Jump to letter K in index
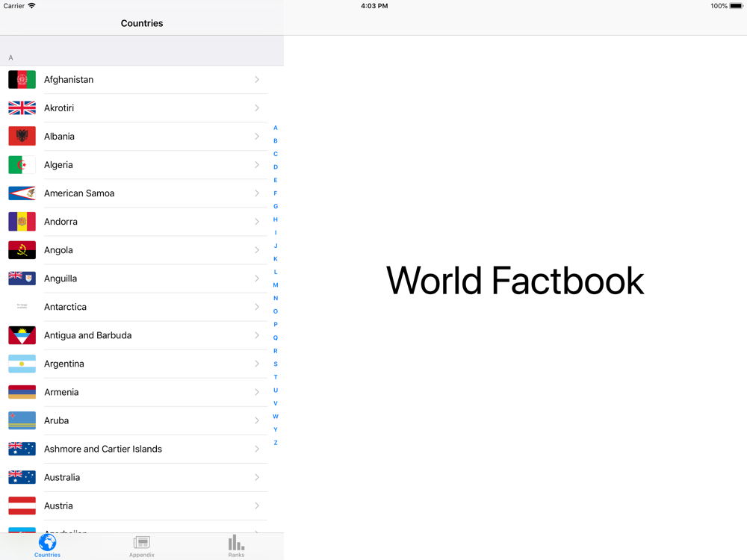 (276, 259)
